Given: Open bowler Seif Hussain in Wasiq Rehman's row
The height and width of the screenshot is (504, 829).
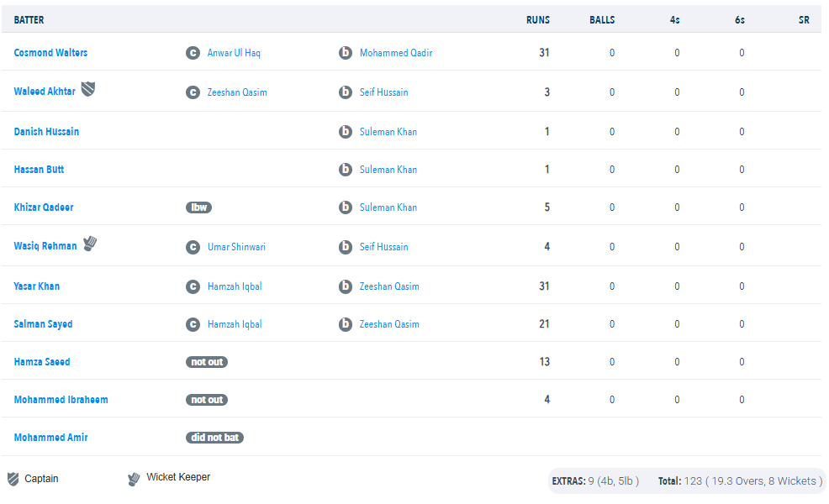Looking at the screenshot, I should point(384,247).
